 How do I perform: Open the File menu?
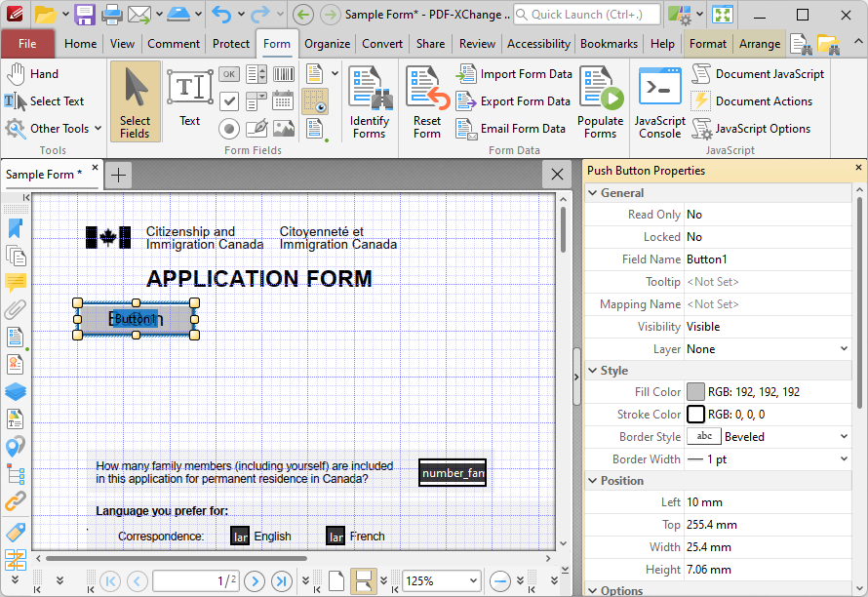click(x=27, y=44)
